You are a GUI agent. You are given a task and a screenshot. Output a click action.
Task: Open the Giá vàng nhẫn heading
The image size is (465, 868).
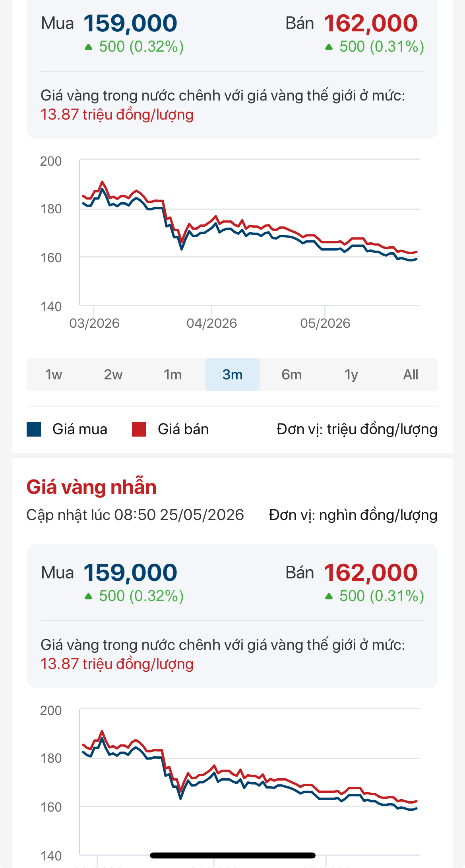coord(91,487)
